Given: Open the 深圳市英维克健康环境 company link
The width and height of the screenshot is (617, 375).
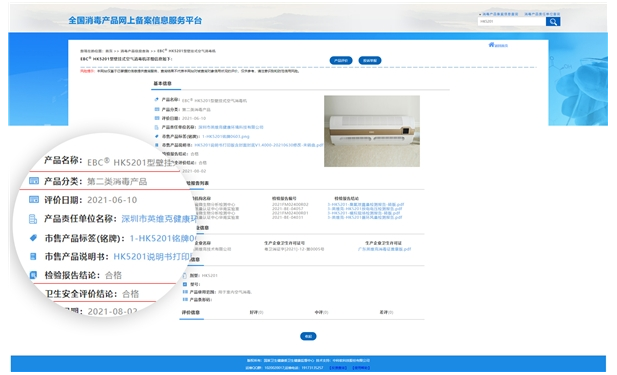Looking at the screenshot, I should tap(231, 127).
